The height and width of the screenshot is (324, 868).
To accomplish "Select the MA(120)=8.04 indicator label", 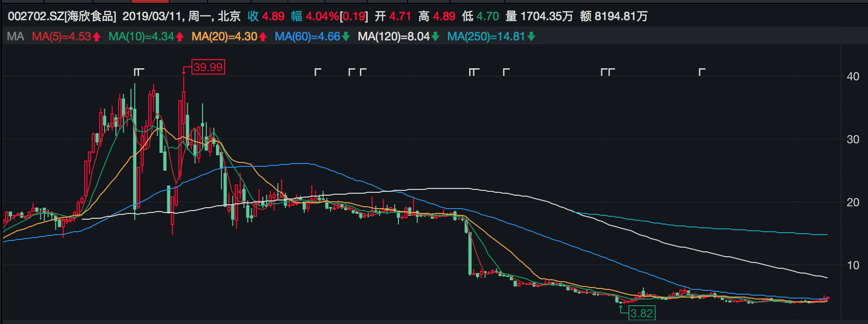I will pos(394,37).
